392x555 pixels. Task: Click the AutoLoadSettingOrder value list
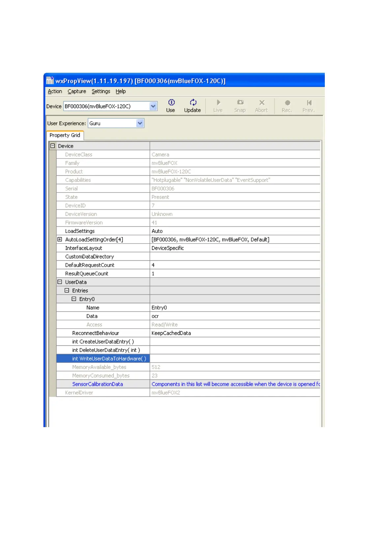tap(210, 240)
